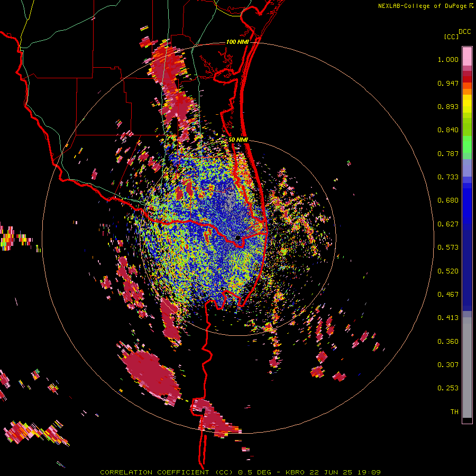Click the 0.733 legend value
This screenshot has width=476, height=476.
448,177
